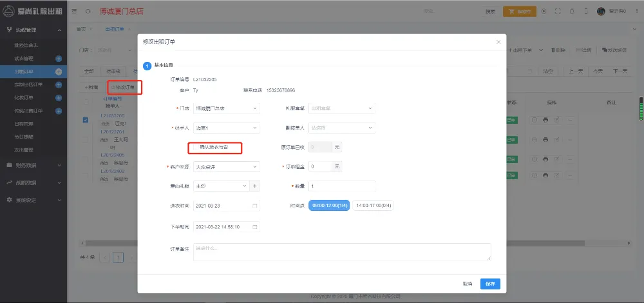
Task: Tick the 确认选衣与否 checkbox
Action: click(x=195, y=148)
